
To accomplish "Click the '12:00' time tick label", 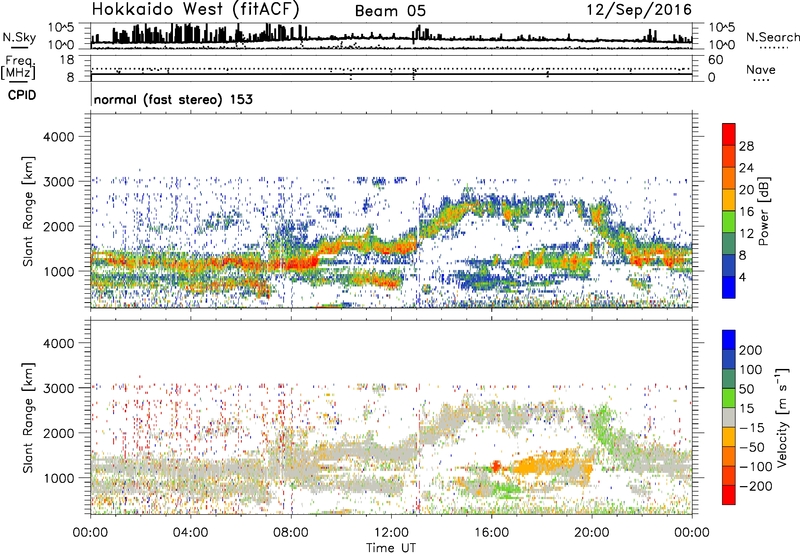I will pyautogui.click(x=391, y=533).
